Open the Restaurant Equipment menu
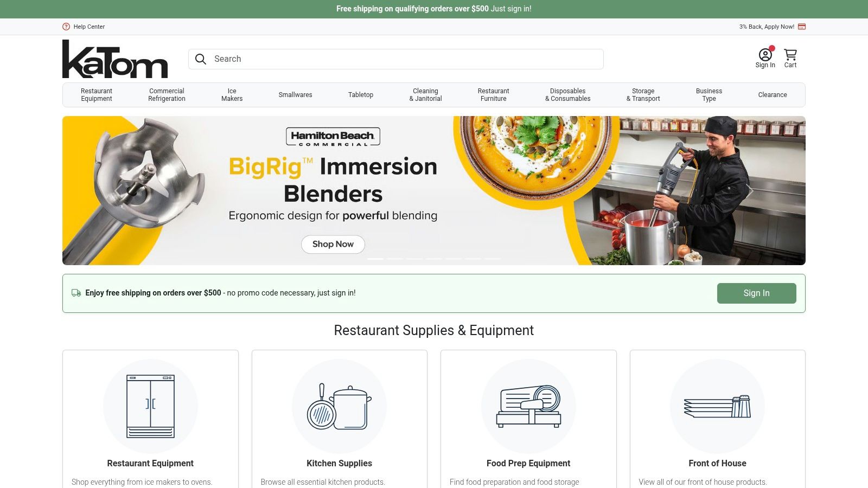 click(97, 95)
